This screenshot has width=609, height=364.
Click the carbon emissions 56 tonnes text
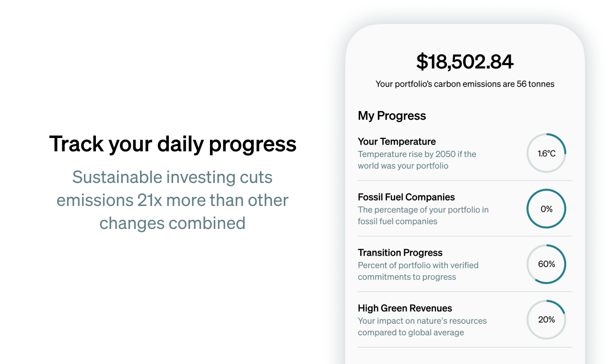coord(465,84)
